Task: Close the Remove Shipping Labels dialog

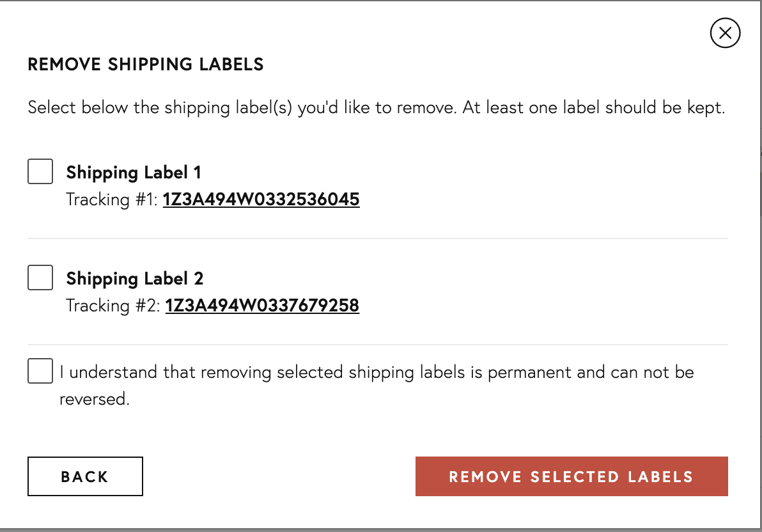Action: coord(725,33)
